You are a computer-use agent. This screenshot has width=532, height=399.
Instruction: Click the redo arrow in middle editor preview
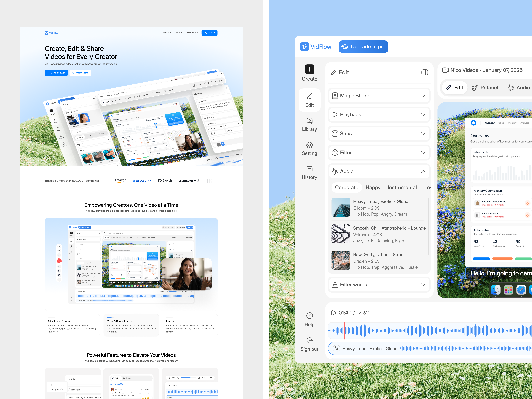(192, 233)
